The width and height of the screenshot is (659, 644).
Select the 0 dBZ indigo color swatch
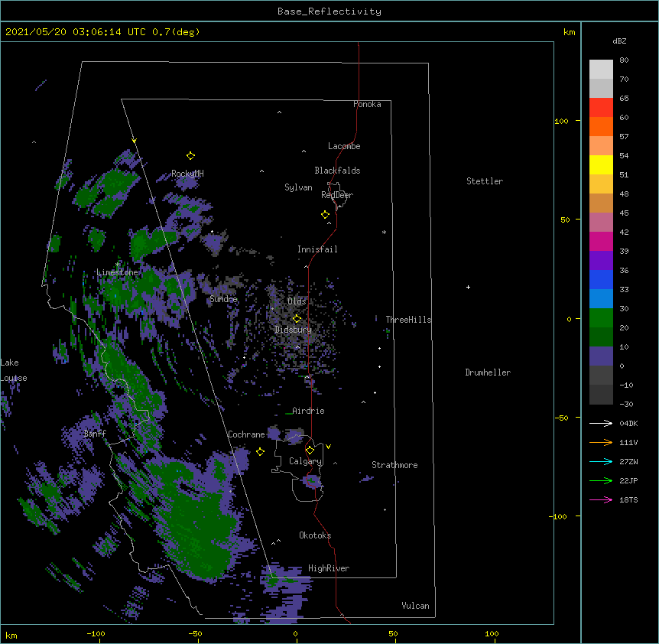click(x=601, y=356)
